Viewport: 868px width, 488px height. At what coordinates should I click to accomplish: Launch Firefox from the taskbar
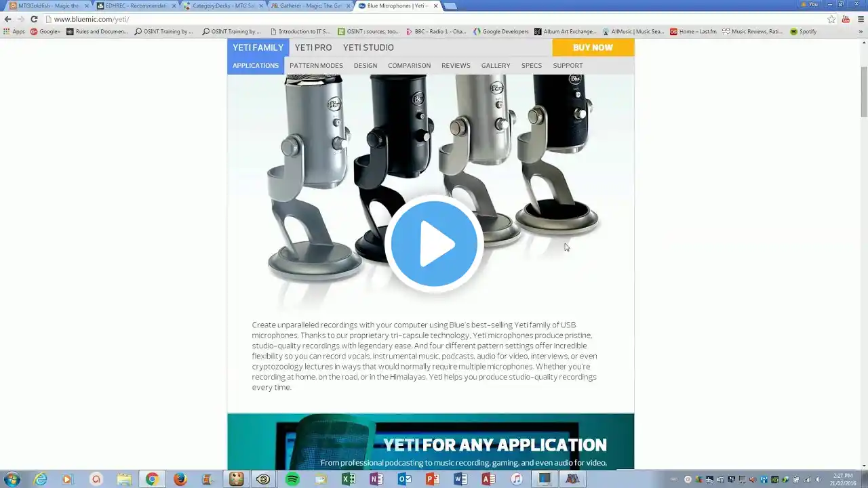(x=180, y=479)
